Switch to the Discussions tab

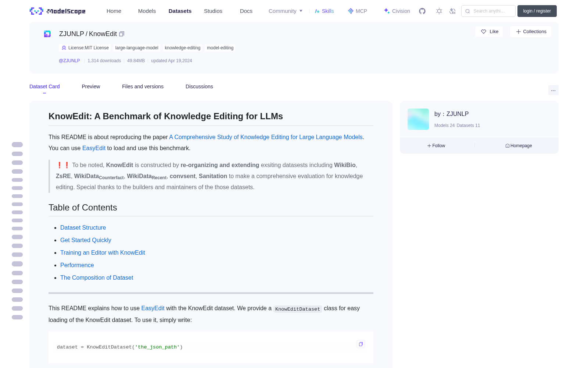[199, 86]
